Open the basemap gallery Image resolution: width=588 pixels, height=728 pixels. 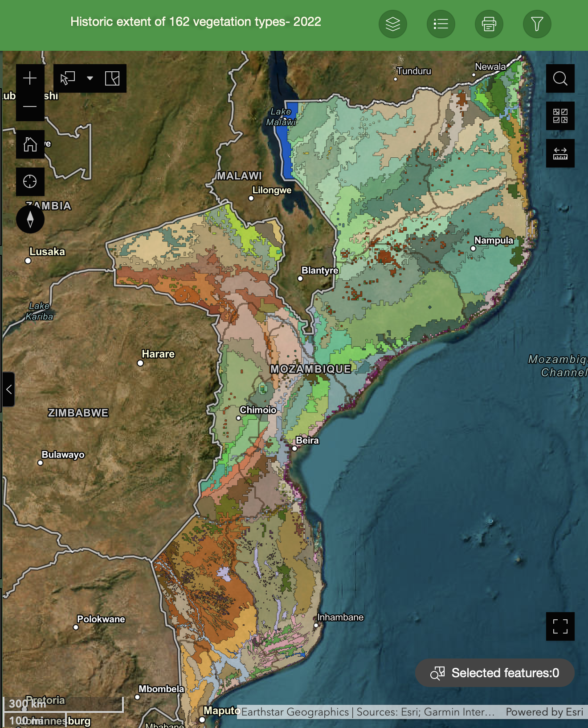[560, 116]
